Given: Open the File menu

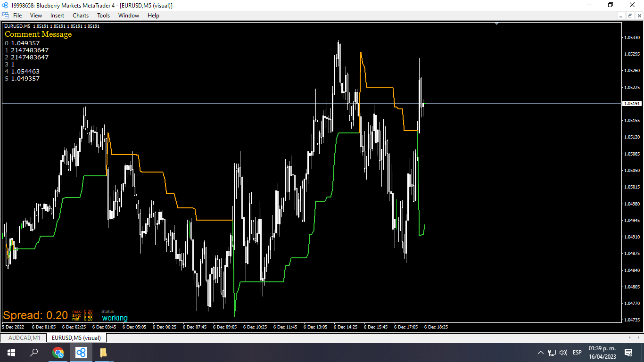Looking at the screenshot, I should point(17,16).
